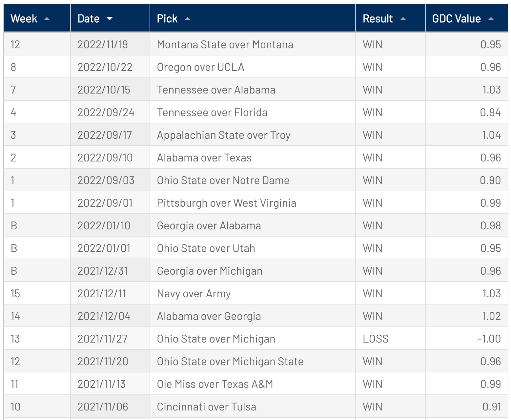Select Pittsburgh over West Virginia row
This screenshot has width=511, height=420.
(x=226, y=203)
